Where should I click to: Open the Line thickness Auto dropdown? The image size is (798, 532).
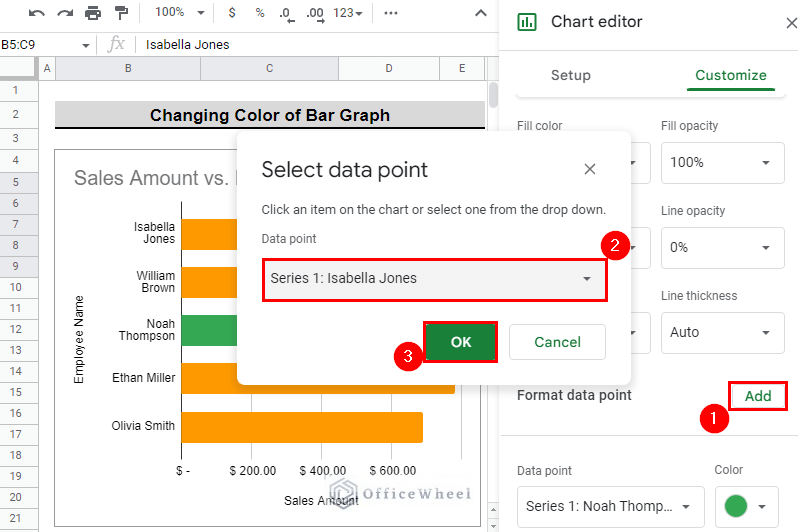(x=723, y=333)
